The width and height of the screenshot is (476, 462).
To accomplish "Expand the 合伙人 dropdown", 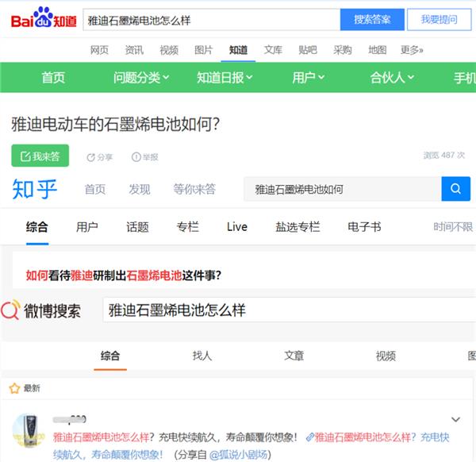I will pyautogui.click(x=392, y=78).
